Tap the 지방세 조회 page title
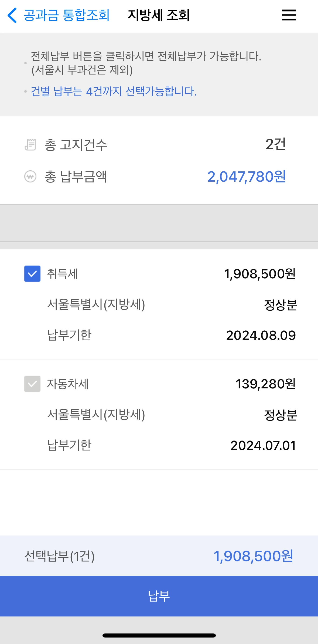 click(159, 15)
